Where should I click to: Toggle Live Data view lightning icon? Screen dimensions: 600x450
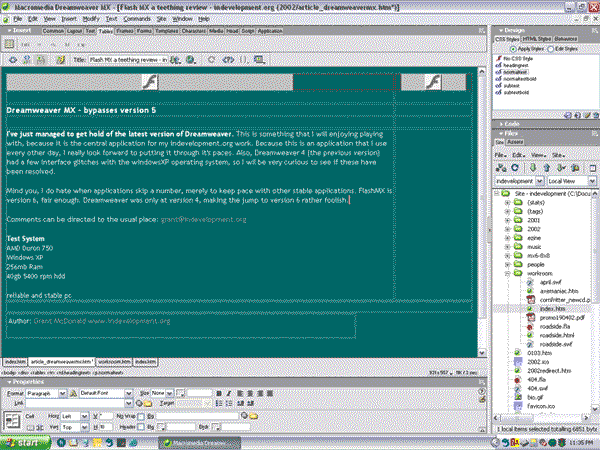point(60,60)
